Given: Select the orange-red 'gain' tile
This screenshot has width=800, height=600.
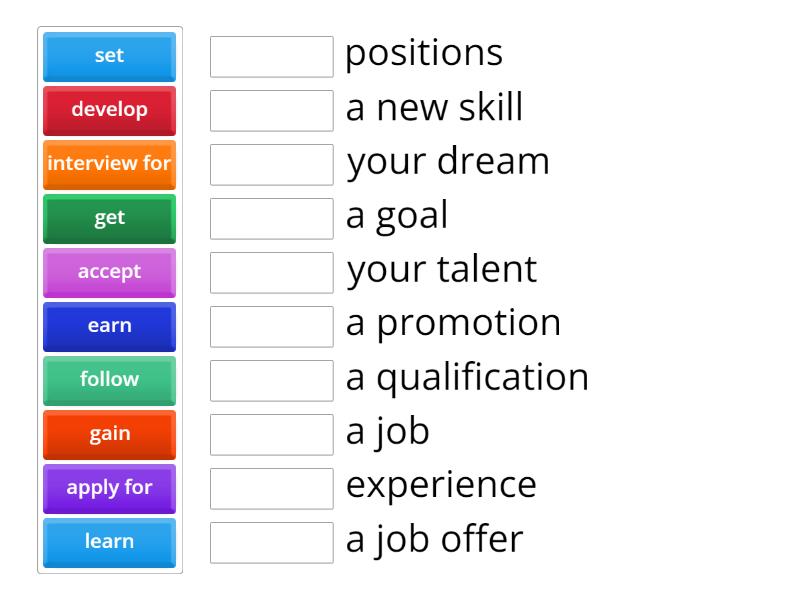Looking at the screenshot, I should pos(109,434).
